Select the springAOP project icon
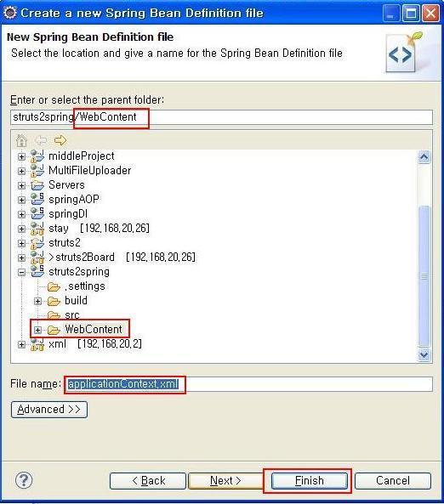 [37, 199]
